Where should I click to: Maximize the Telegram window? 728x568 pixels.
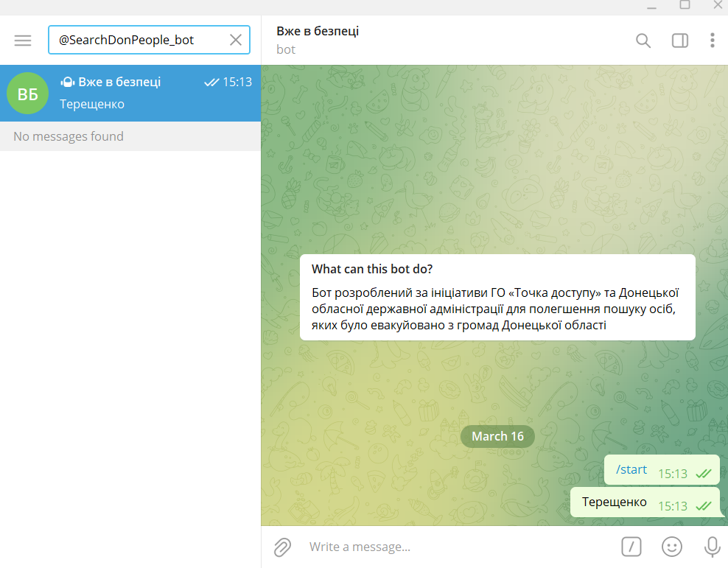click(685, 5)
